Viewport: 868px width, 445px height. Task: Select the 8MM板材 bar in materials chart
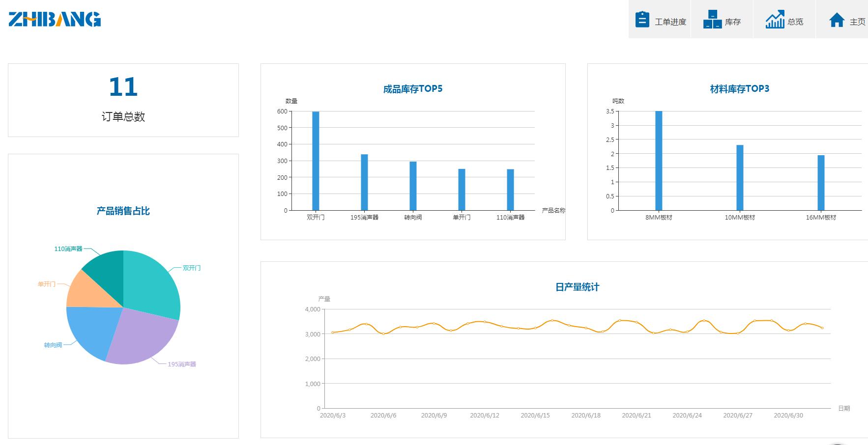[x=659, y=161]
